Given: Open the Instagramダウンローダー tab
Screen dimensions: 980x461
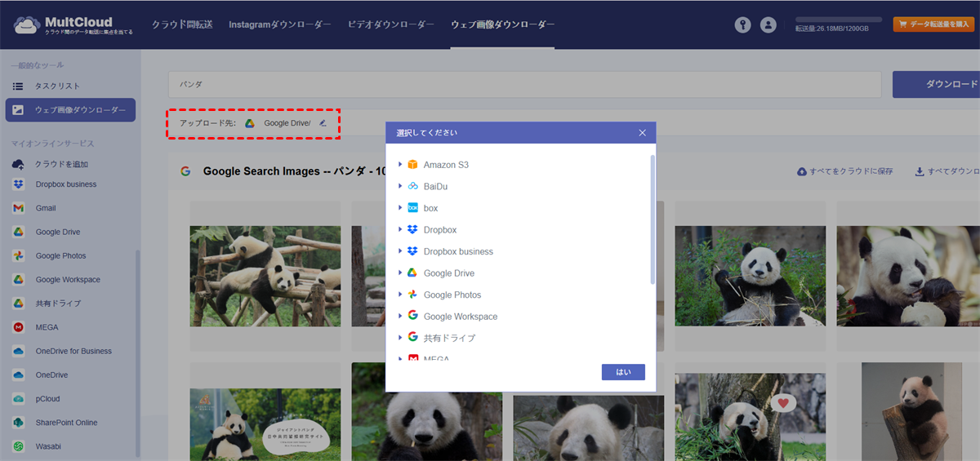Looking at the screenshot, I should [x=280, y=24].
